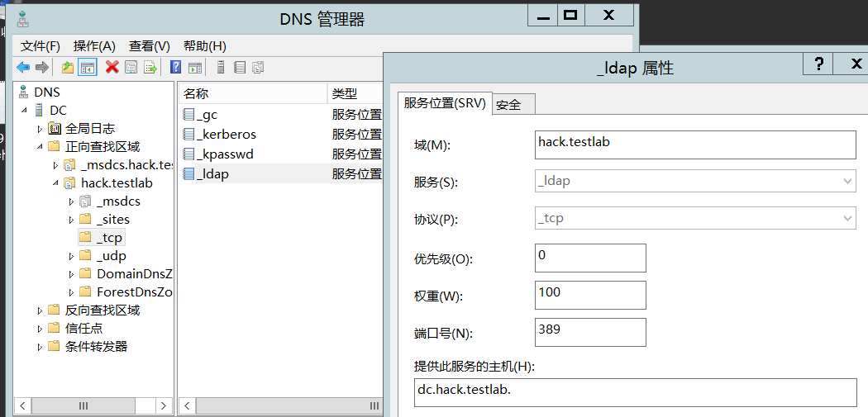Image resolution: width=868 pixels, height=417 pixels.
Task: Click the 端口号 field containing 389
Action: (x=589, y=332)
